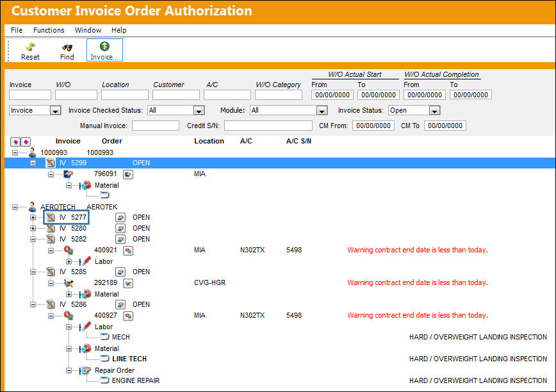Viewport: 556px width, 392px height.
Task: Expand the IV 5280 invoice node
Action: [x=33, y=228]
